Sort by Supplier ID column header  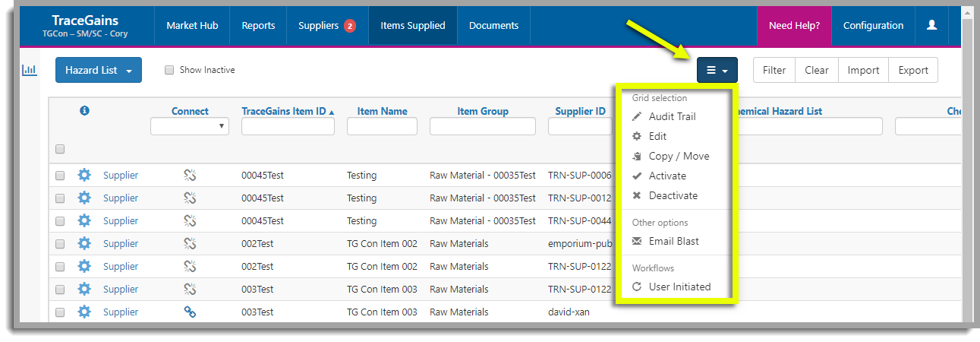point(580,111)
